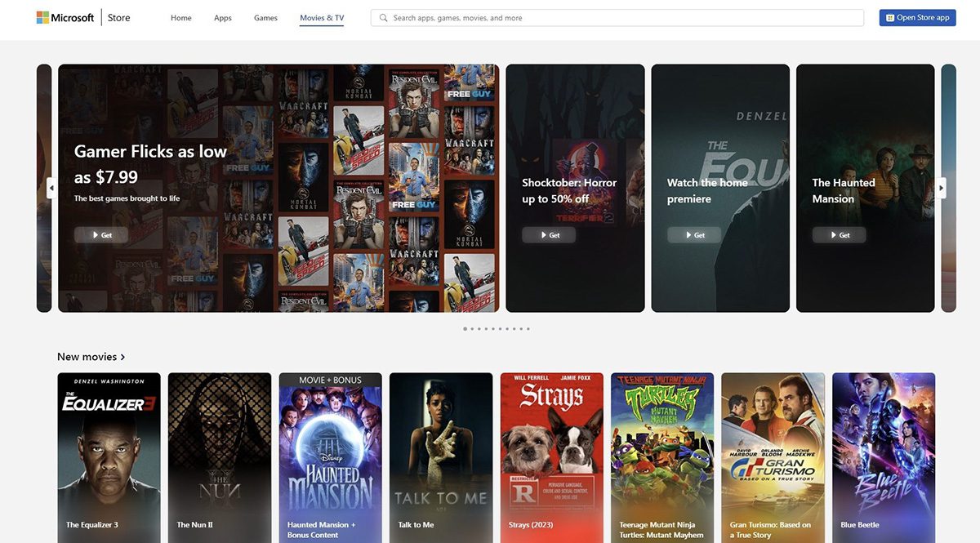980x543 pixels.
Task: Open the Shocktober: Horror up to 50% off card
Action: point(575,188)
